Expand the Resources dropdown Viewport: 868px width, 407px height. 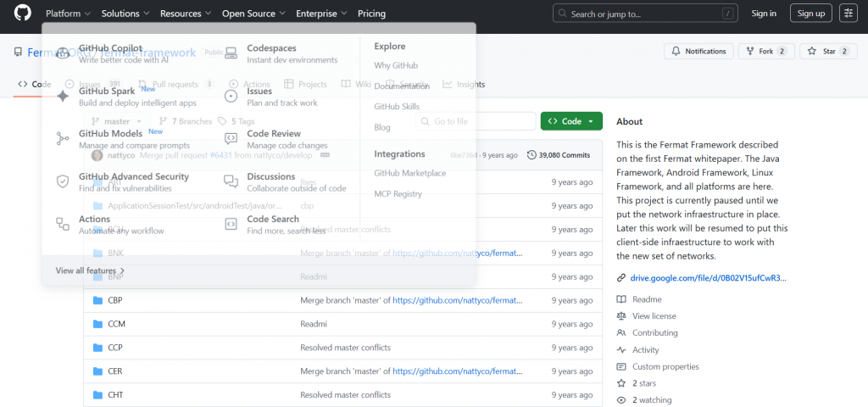pyautogui.click(x=186, y=14)
